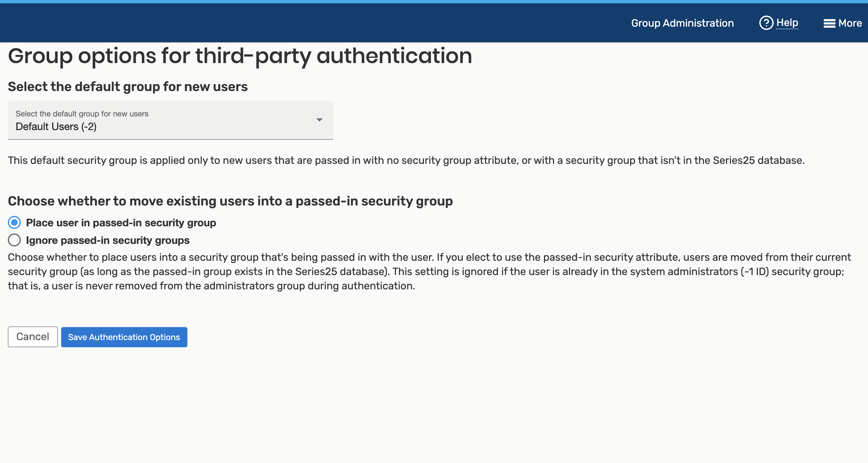This screenshot has width=868, height=463.
Task: Click Save Authentication Options button
Action: pos(124,337)
